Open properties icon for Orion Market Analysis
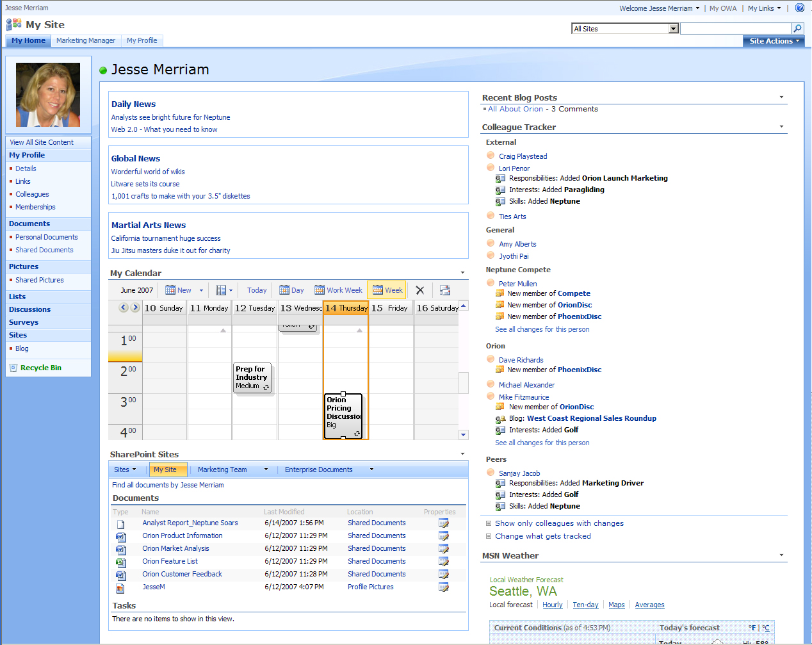 point(443,549)
